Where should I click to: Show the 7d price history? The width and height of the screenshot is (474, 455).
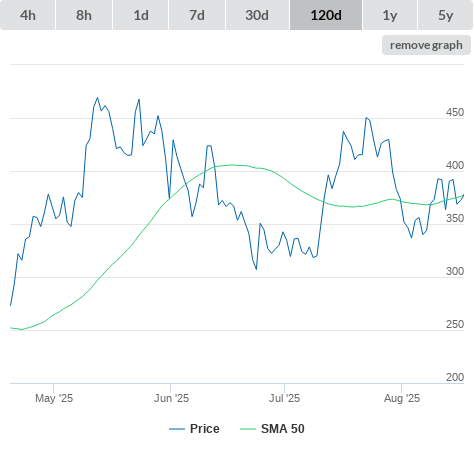tap(197, 15)
